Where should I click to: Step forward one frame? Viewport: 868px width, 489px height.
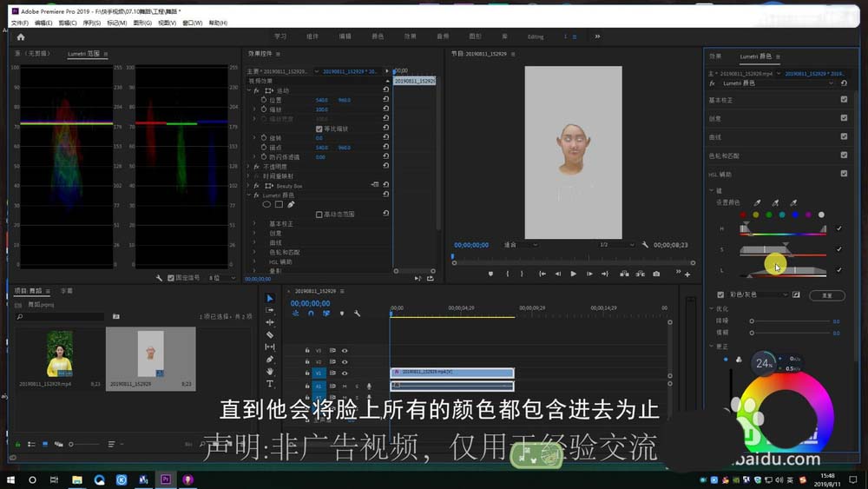click(x=589, y=274)
